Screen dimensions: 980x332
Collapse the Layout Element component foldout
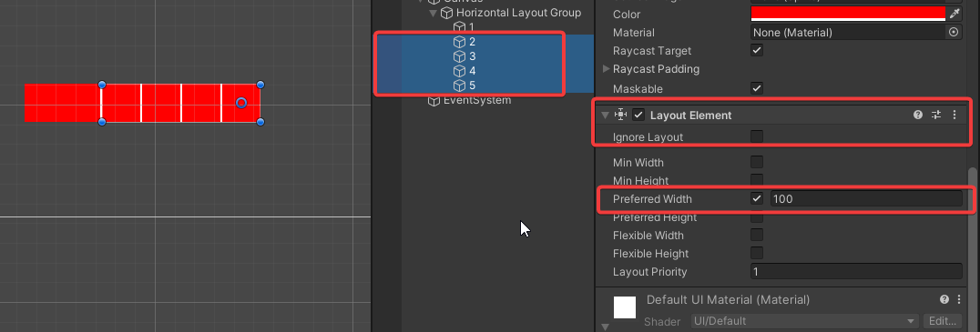(605, 115)
